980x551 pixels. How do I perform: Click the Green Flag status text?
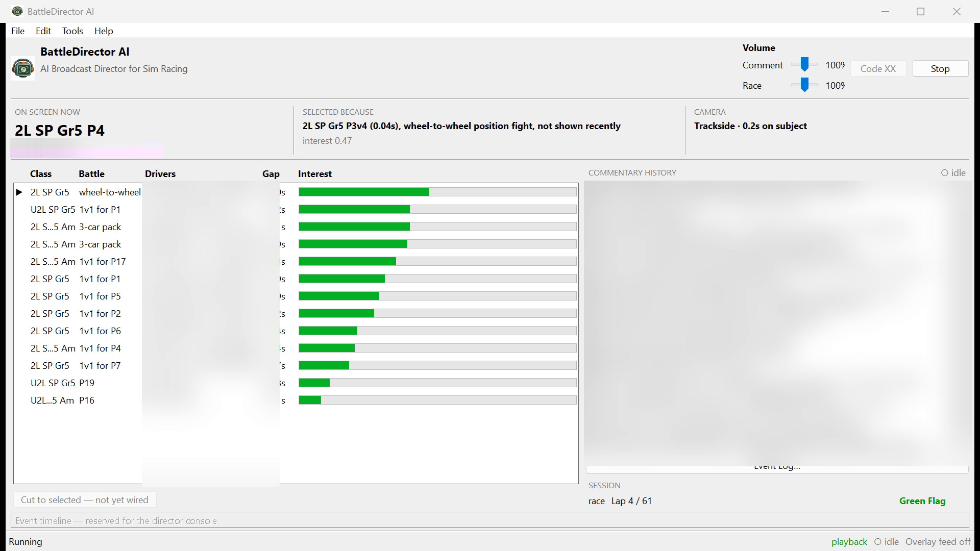click(922, 501)
